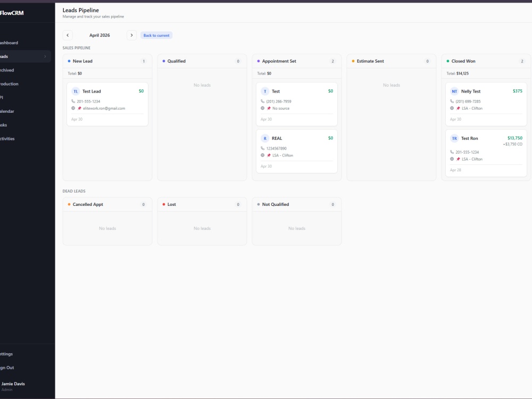
Task: Click globe icon on Nelly Test card
Action: pos(452,108)
